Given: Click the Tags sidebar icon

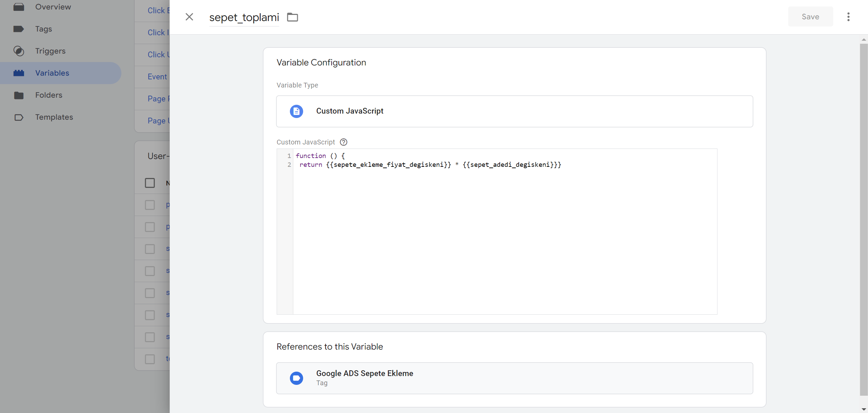Looking at the screenshot, I should point(19,29).
